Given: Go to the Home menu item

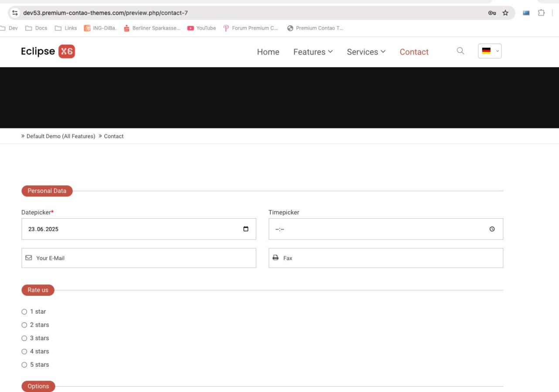Looking at the screenshot, I should click(268, 52).
